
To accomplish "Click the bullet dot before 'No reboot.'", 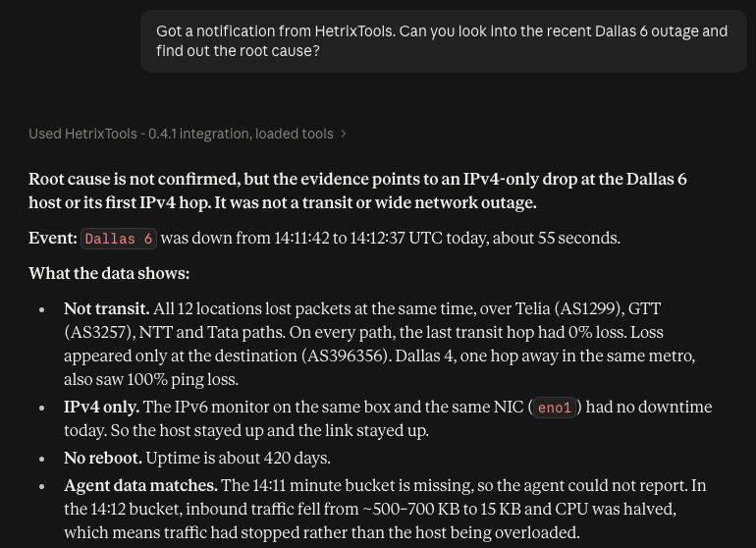I will click(x=42, y=460).
